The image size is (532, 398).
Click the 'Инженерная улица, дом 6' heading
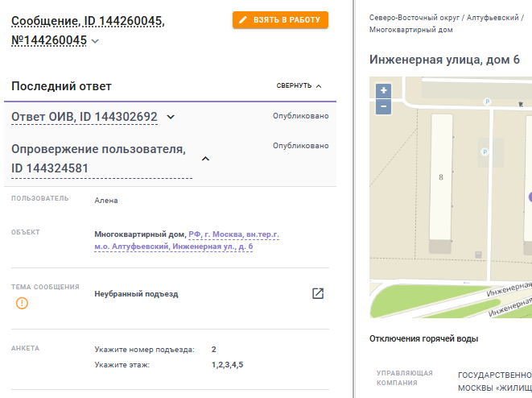[444, 60]
